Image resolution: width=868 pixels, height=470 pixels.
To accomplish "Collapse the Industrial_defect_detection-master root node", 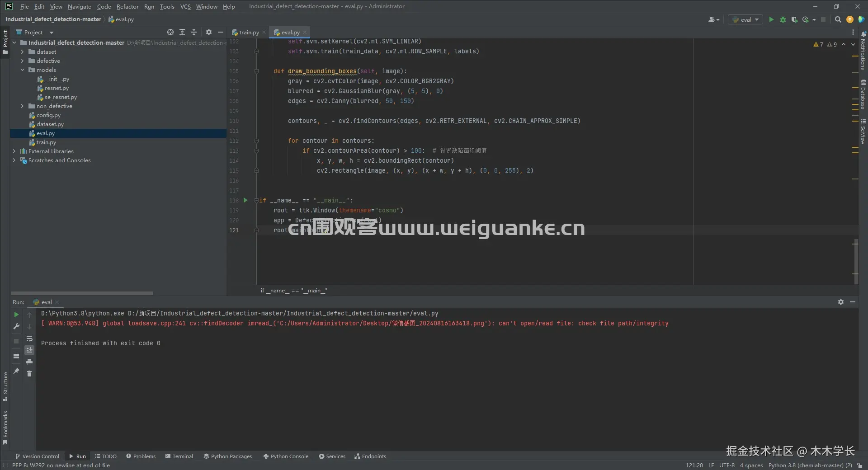I will tap(14, 43).
